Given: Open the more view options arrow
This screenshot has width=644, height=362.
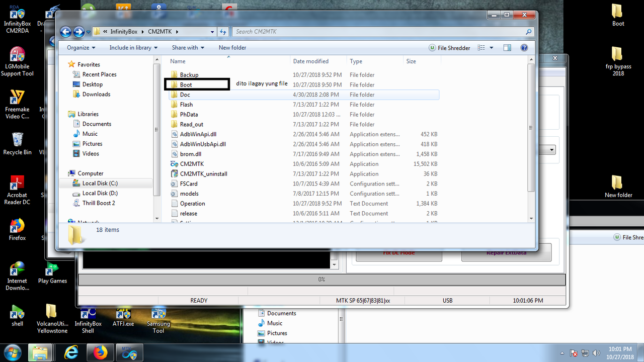Looking at the screenshot, I should tap(492, 48).
